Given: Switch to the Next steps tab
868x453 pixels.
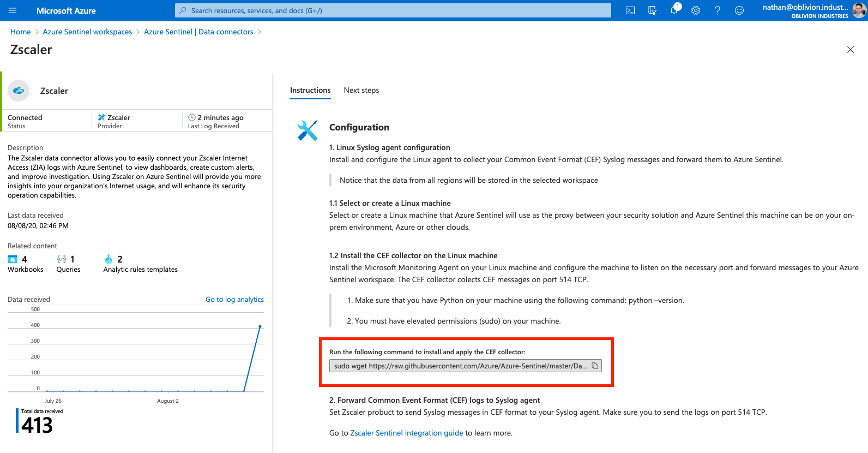Looking at the screenshot, I should pyautogui.click(x=361, y=90).
